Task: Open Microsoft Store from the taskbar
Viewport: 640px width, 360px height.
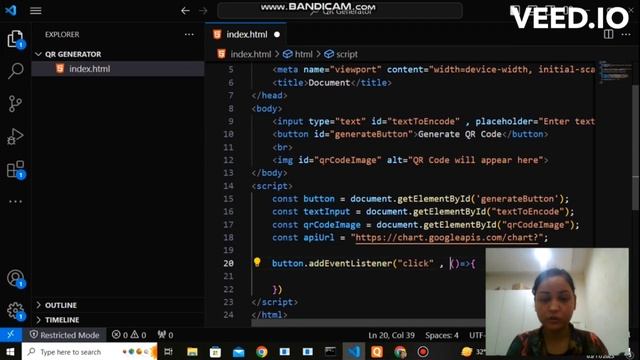Action: click(x=215, y=351)
